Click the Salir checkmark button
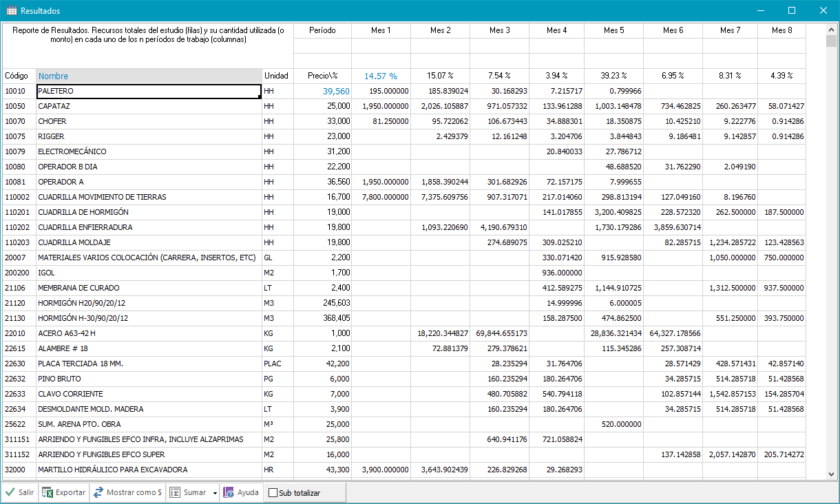840x504 pixels. tap(19, 492)
